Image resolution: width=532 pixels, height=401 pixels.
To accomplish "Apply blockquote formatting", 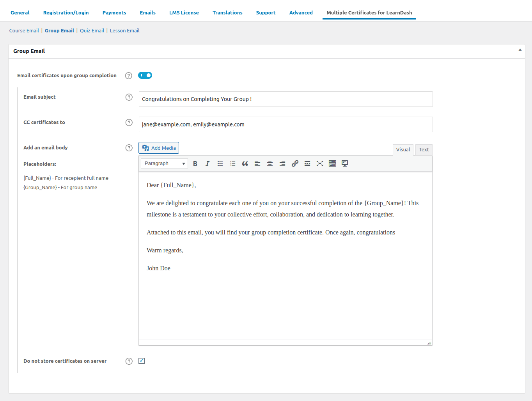I will [245, 163].
